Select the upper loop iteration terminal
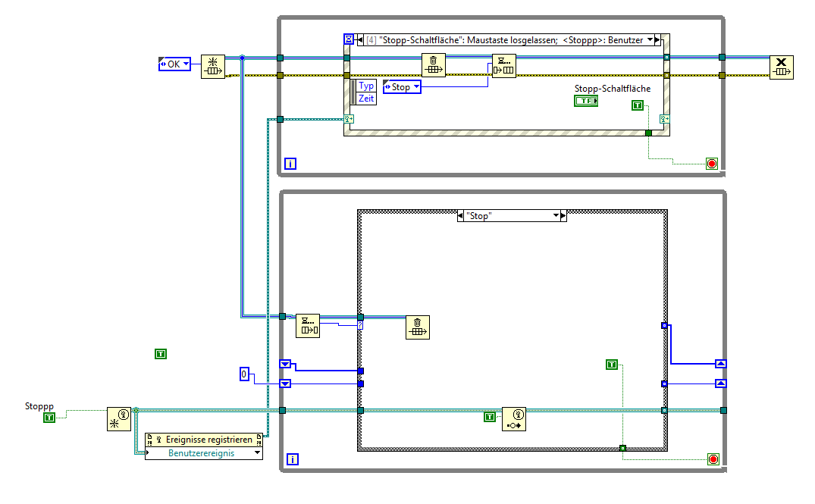Image resolution: width=815 pixels, height=504 pixels. tap(290, 164)
